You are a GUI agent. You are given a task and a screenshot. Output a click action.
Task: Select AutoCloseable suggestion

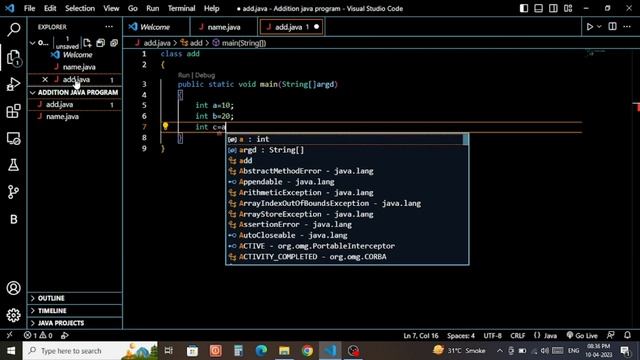tap(345, 235)
